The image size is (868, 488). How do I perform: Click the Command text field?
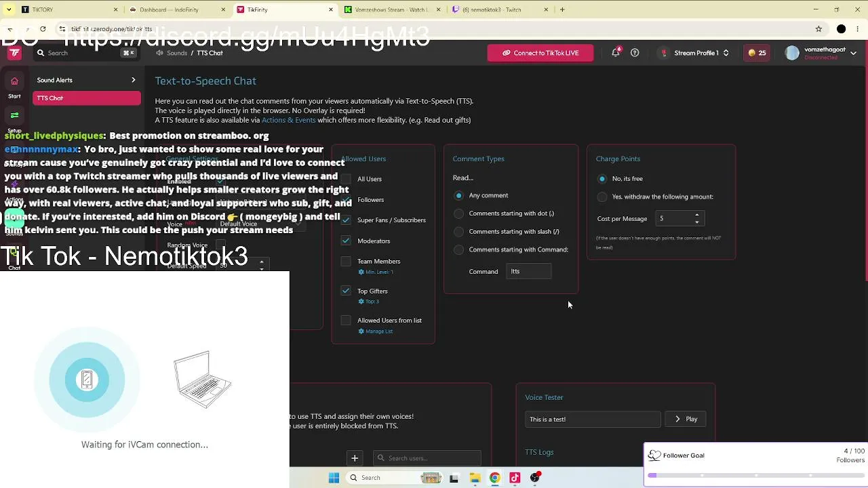coord(528,272)
